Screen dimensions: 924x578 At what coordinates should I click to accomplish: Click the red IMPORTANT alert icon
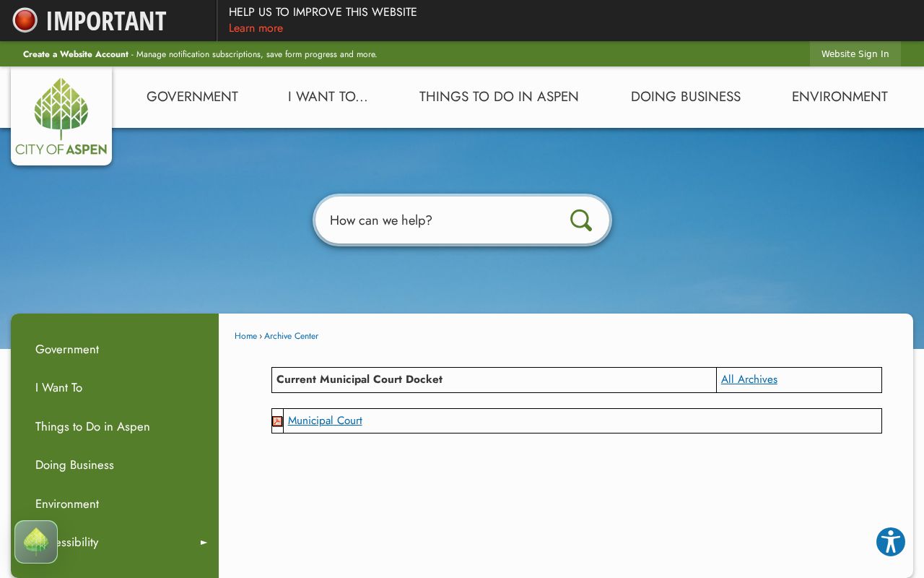tap(25, 20)
